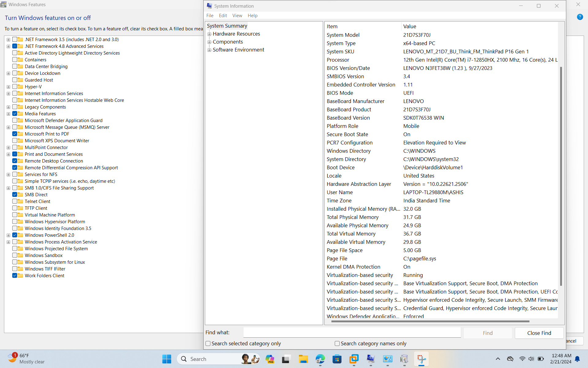Click the Find what input field
The height and width of the screenshot is (368, 588).
(x=352, y=332)
